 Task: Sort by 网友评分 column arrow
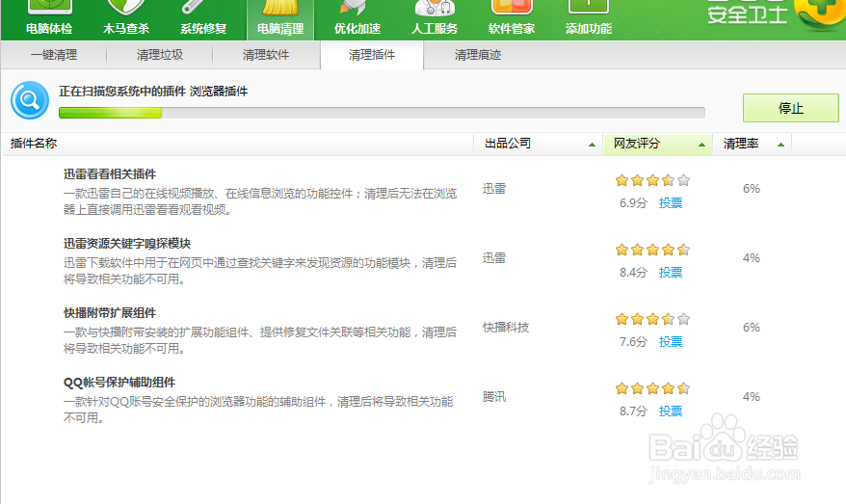pos(701,145)
